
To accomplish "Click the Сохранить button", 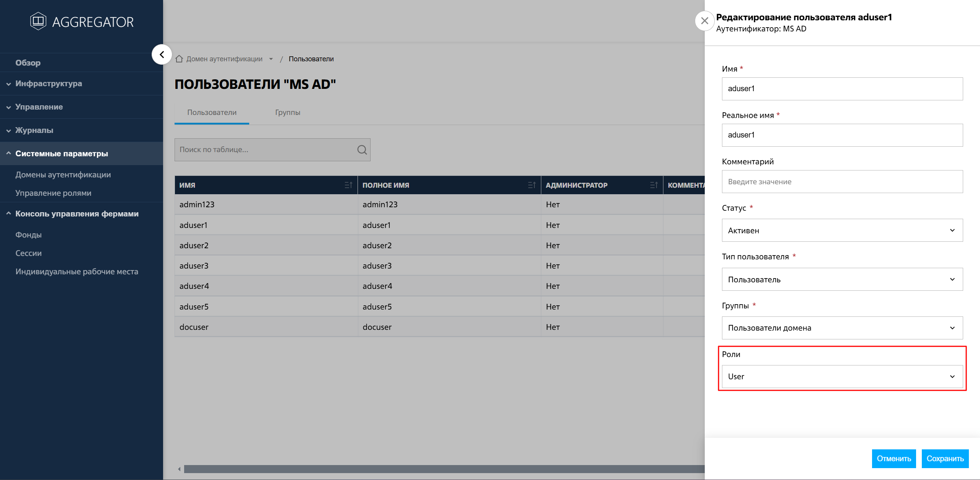I will pos(945,459).
